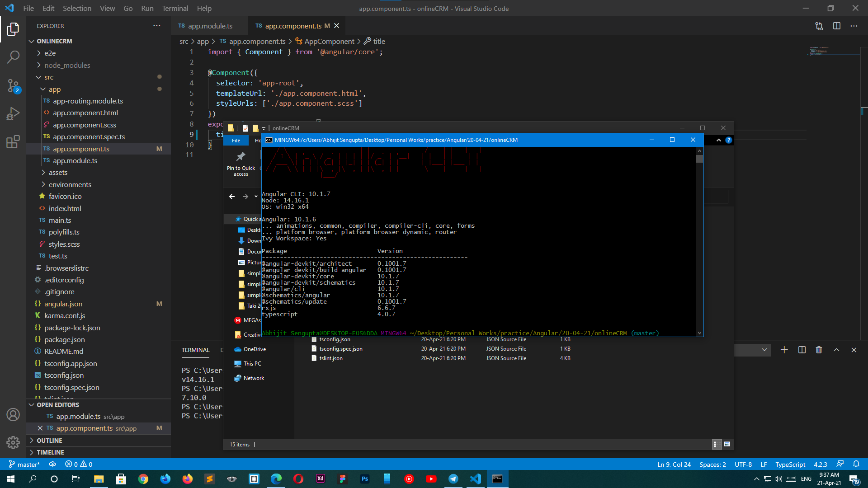Expand the TIMELINE section

50,452
